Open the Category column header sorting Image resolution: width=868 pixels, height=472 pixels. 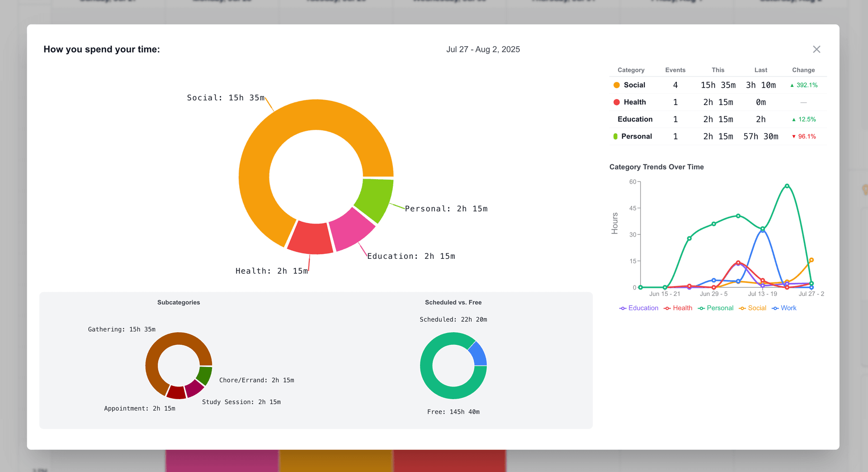[x=631, y=70]
